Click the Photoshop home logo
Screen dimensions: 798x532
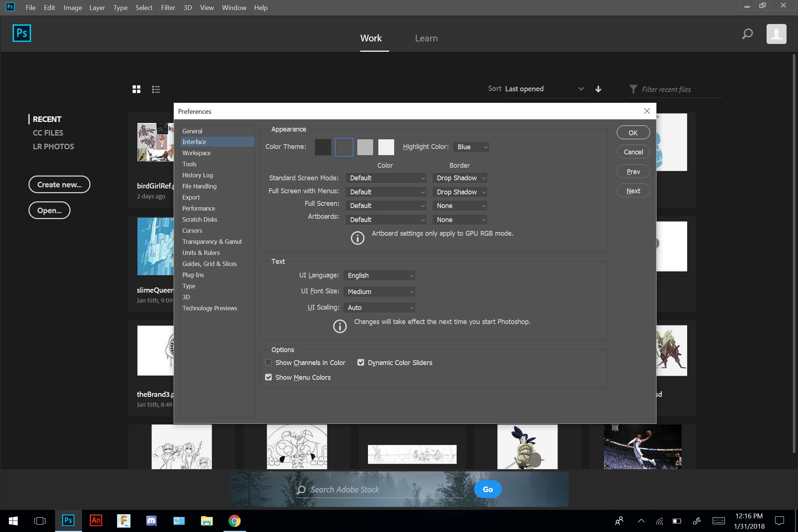click(22, 33)
